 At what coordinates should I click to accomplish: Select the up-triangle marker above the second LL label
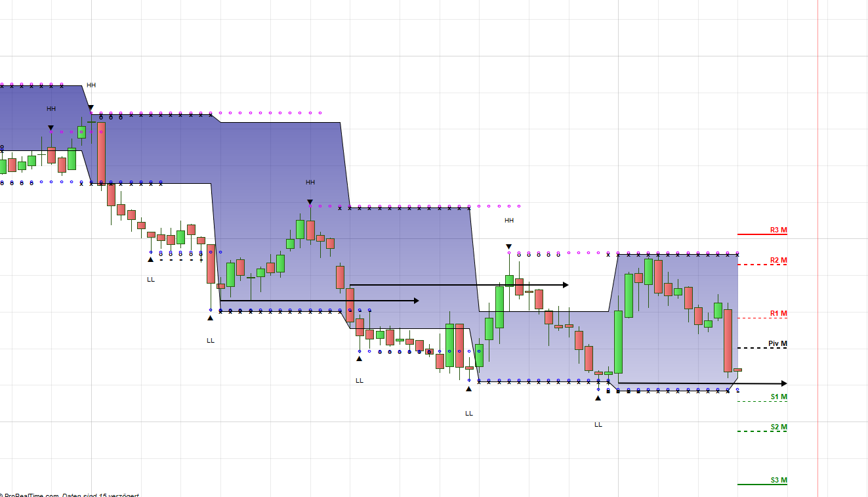click(210, 318)
